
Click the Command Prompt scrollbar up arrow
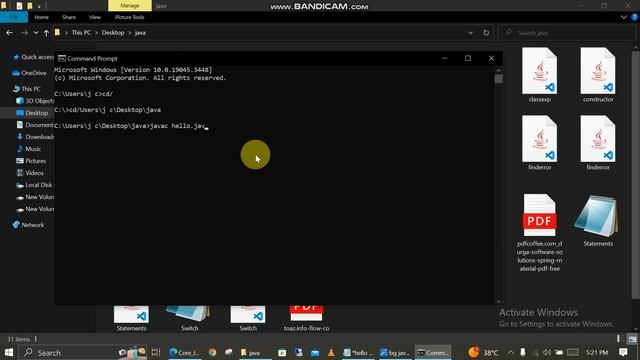tap(498, 70)
